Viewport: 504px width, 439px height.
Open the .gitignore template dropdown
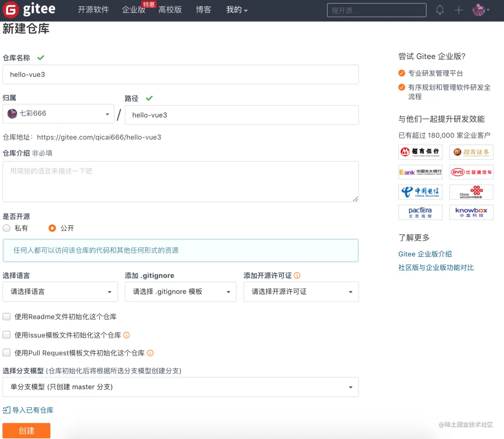(181, 292)
